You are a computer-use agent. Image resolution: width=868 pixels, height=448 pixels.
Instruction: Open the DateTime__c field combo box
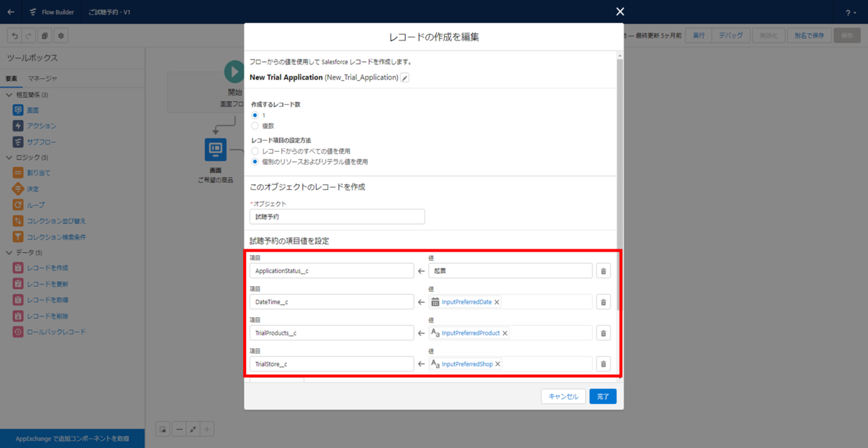pos(331,302)
